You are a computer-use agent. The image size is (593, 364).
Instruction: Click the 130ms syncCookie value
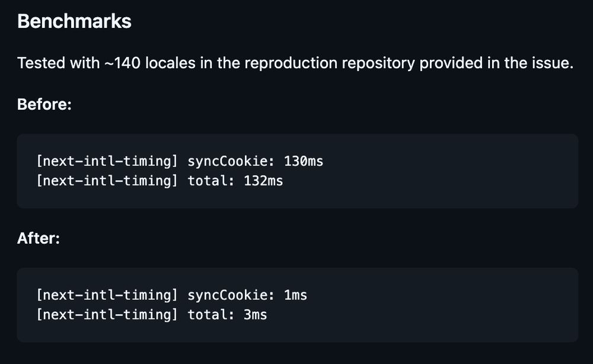(x=304, y=161)
